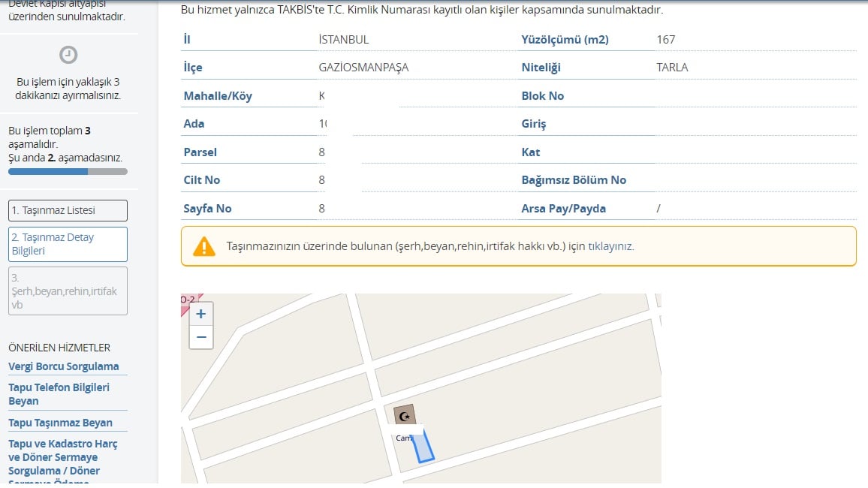Open Tapu ve Kadastro Harç Sorgulama link
The image size is (868, 488).
tap(63, 457)
